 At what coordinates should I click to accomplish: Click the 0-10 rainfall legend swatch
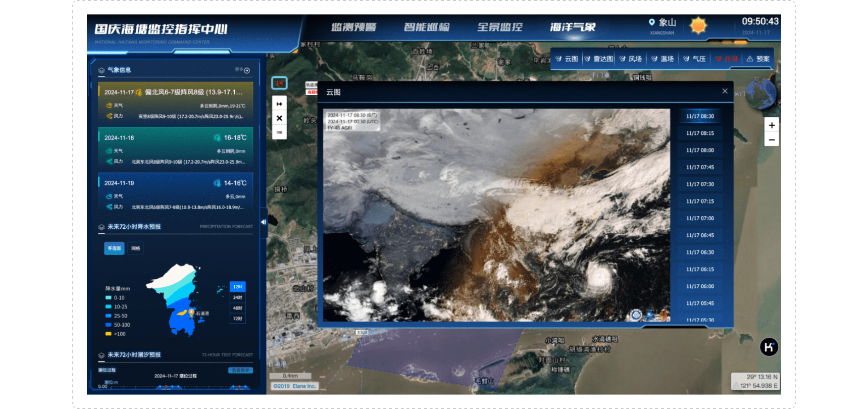tap(108, 298)
